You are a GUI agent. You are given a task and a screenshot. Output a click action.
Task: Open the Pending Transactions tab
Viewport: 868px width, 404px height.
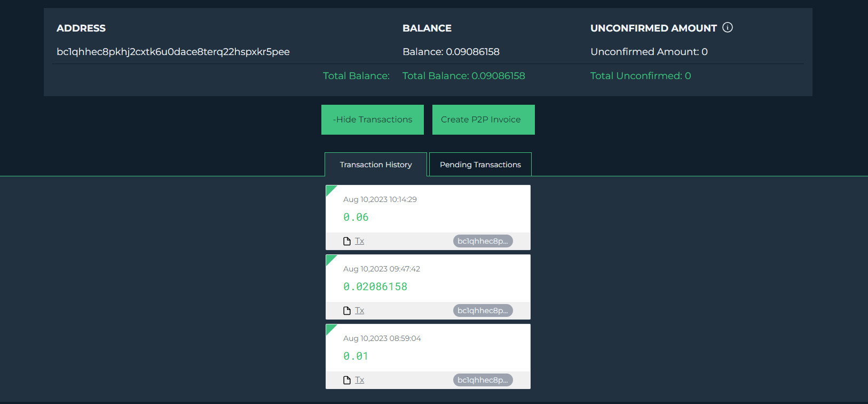click(480, 165)
